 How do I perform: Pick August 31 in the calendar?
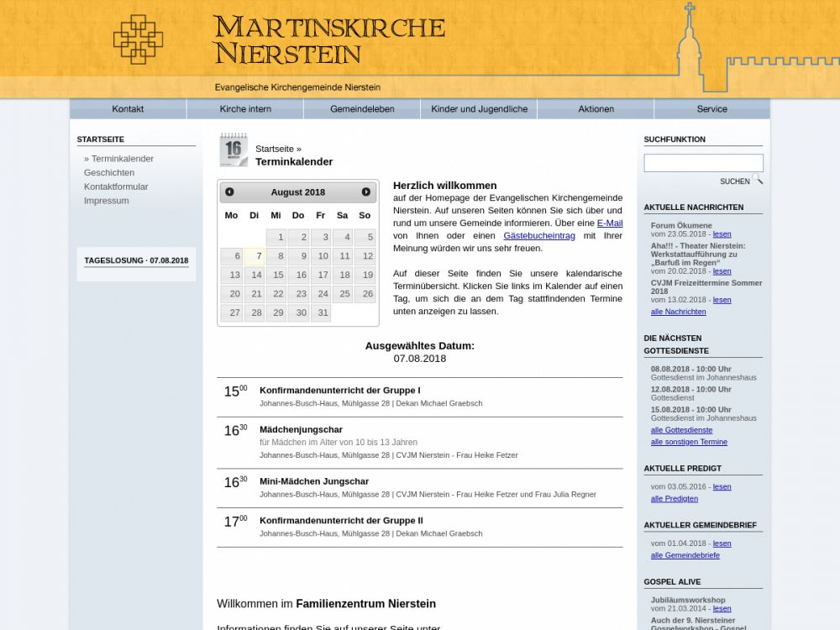point(321,312)
